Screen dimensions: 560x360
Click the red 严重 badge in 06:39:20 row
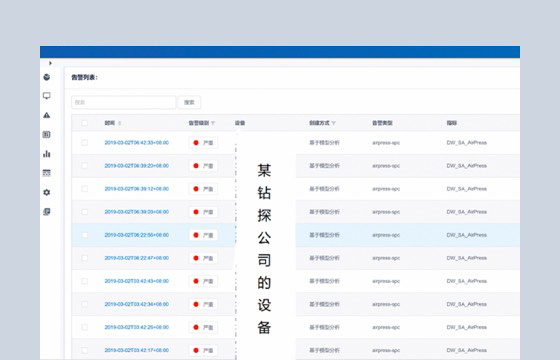click(203, 166)
